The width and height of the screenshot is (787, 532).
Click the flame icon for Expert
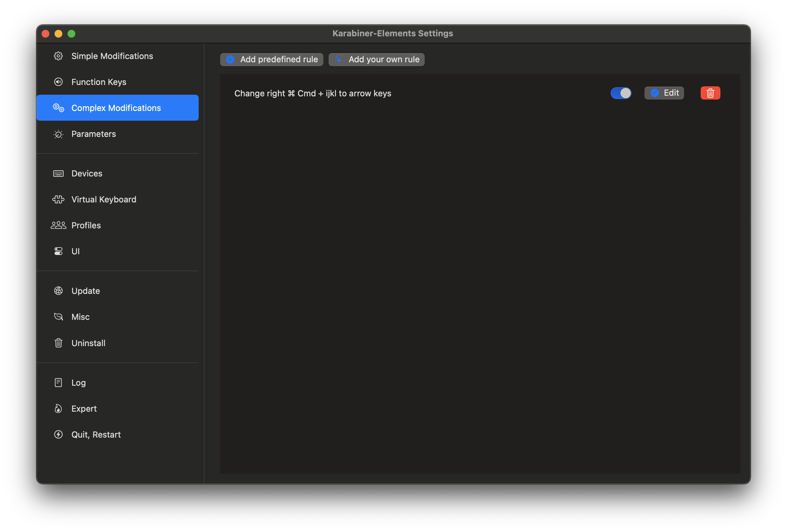[58, 408]
